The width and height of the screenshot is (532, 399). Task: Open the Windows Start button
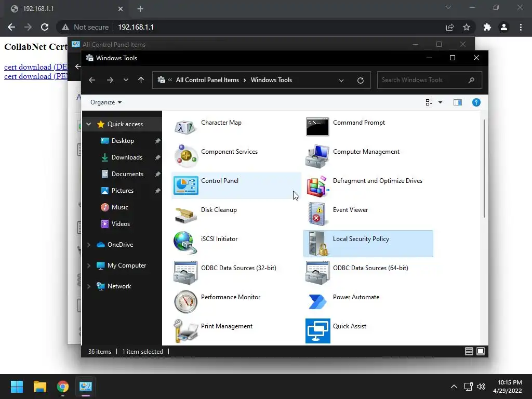point(17,387)
